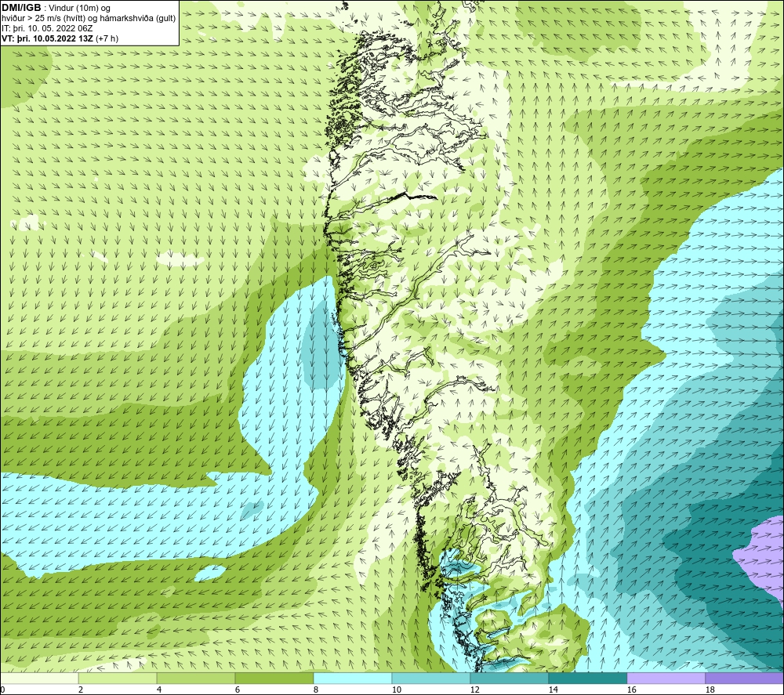Pick the 8–10 m/s light cyan scale swatch
The image size is (784, 695).
(353, 679)
